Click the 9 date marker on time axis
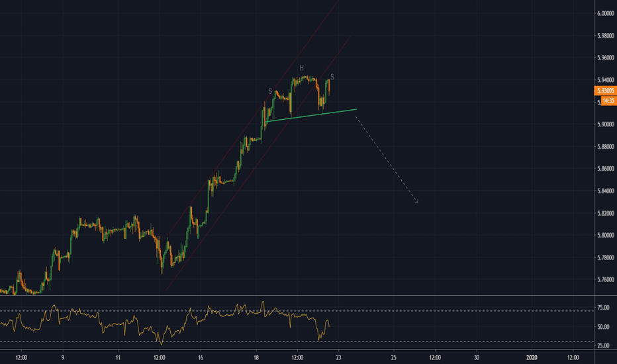The width and height of the screenshot is (617, 364). point(62,357)
